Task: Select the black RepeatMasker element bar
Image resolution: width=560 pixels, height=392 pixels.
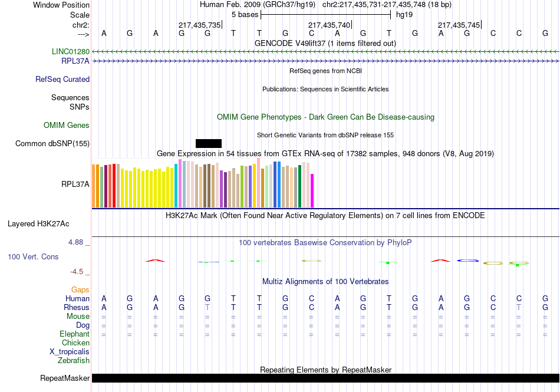Action: coord(326,378)
